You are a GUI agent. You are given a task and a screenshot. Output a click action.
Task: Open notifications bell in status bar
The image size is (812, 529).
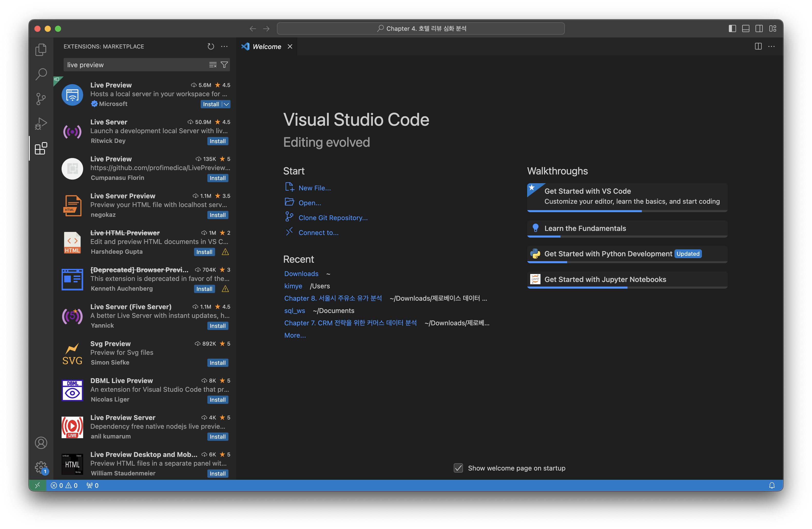click(772, 485)
